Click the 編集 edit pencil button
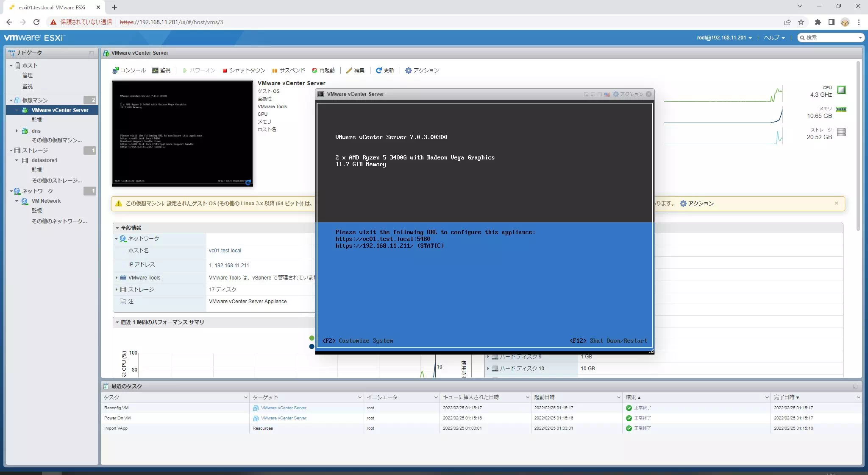Viewport: 868px width, 475px height. pyautogui.click(x=355, y=70)
